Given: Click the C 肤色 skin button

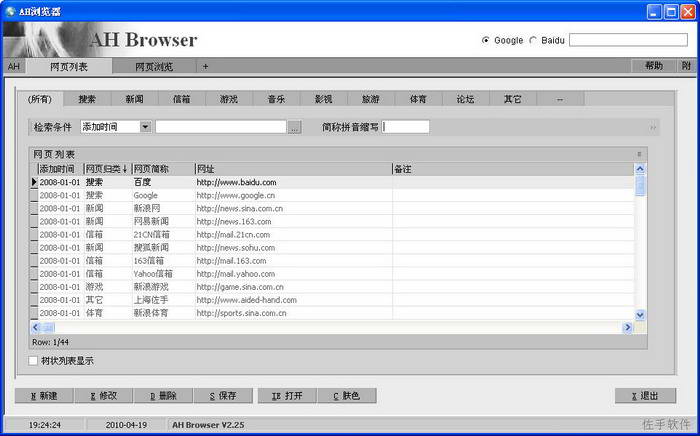Looking at the screenshot, I should 347,396.
